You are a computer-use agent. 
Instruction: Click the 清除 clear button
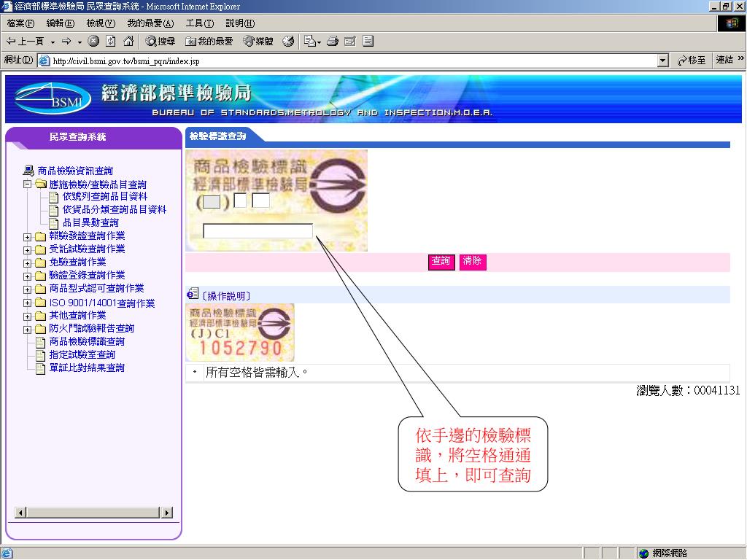[x=472, y=262]
